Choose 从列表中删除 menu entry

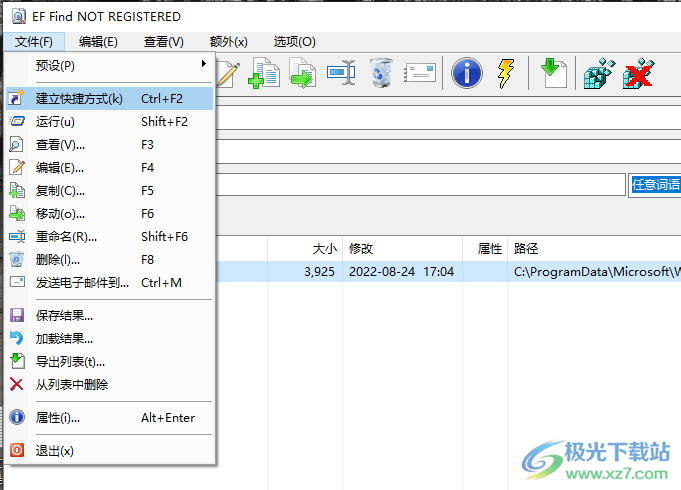[110, 384]
